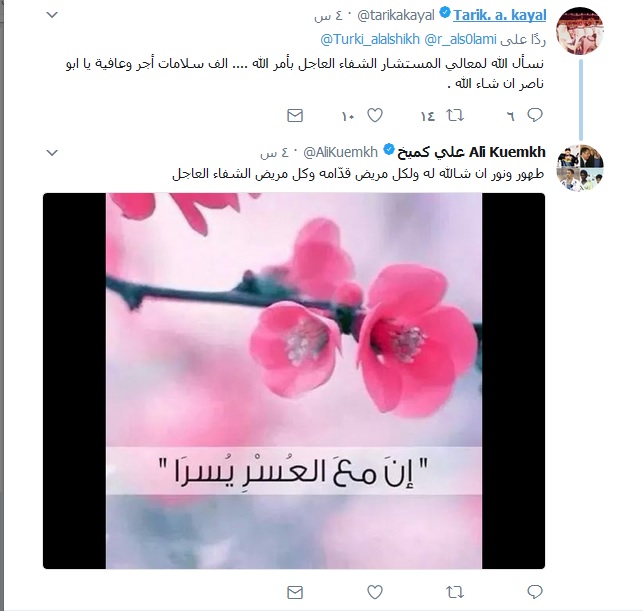Retweet Tarik a. kayal's tweet
The width and height of the screenshot is (643, 611).
click(x=455, y=116)
